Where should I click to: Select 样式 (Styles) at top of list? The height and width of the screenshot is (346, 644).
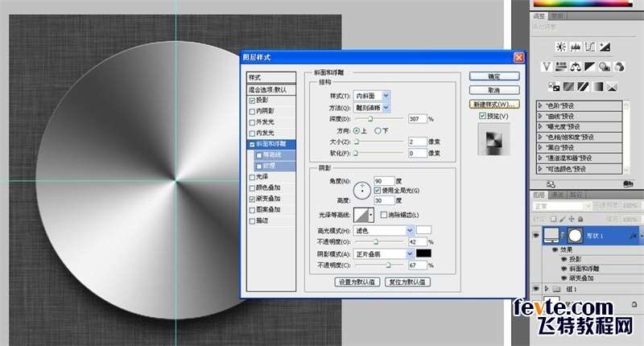(x=271, y=77)
